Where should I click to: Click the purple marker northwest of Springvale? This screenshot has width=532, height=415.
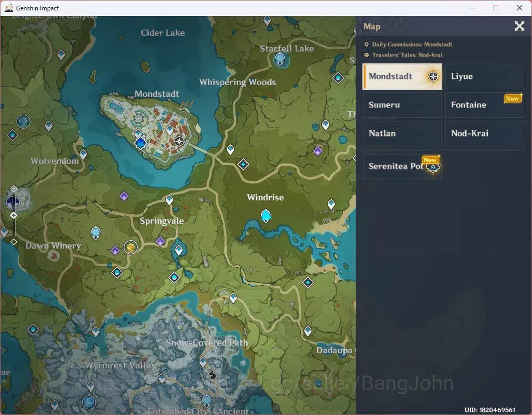[x=124, y=196]
